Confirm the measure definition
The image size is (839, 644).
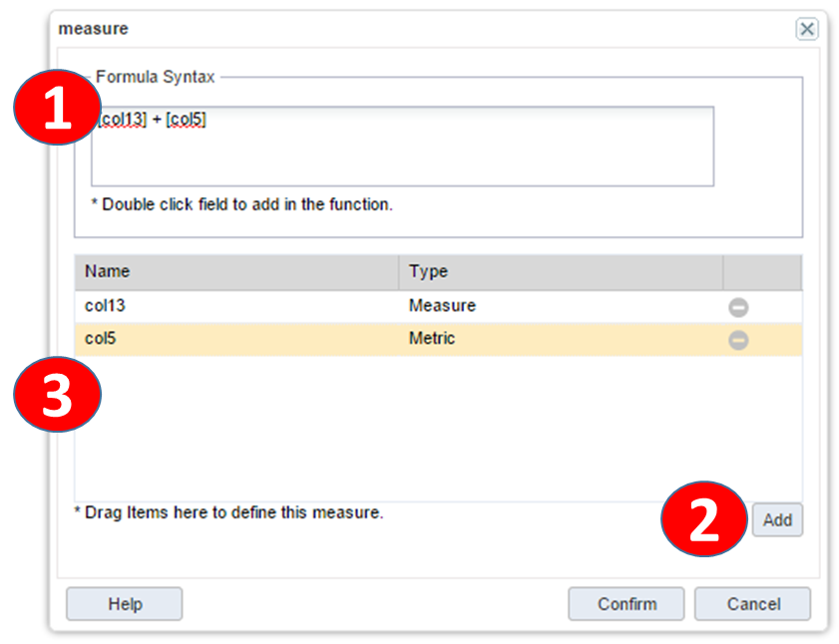point(627,604)
